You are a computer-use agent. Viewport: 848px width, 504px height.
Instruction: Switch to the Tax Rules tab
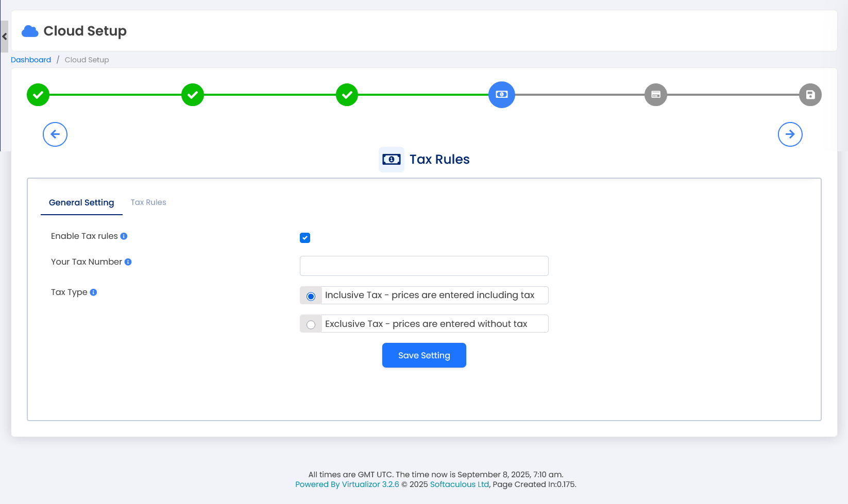(x=148, y=202)
